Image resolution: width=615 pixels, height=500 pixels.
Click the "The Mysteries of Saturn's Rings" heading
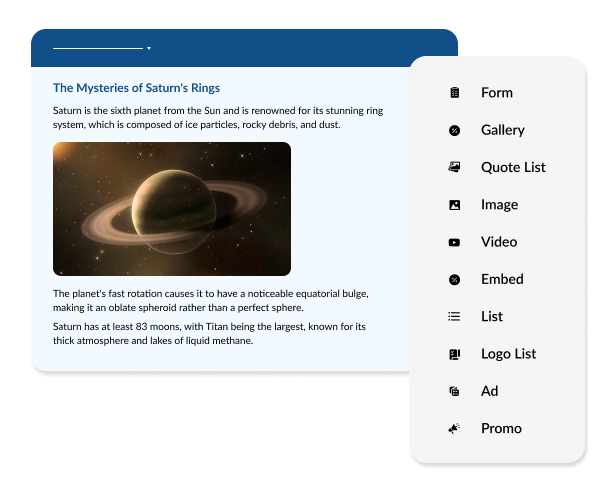pos(136,88)
